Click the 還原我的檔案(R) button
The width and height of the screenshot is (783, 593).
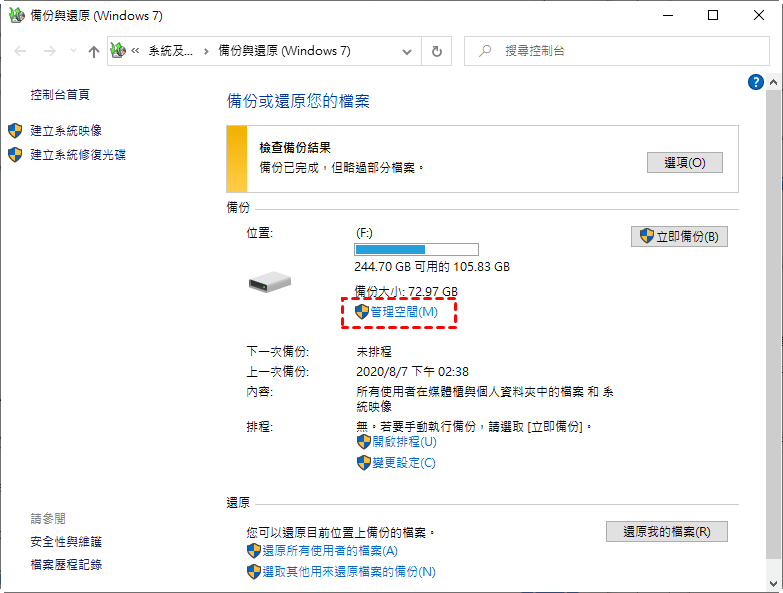coord(667,532)
